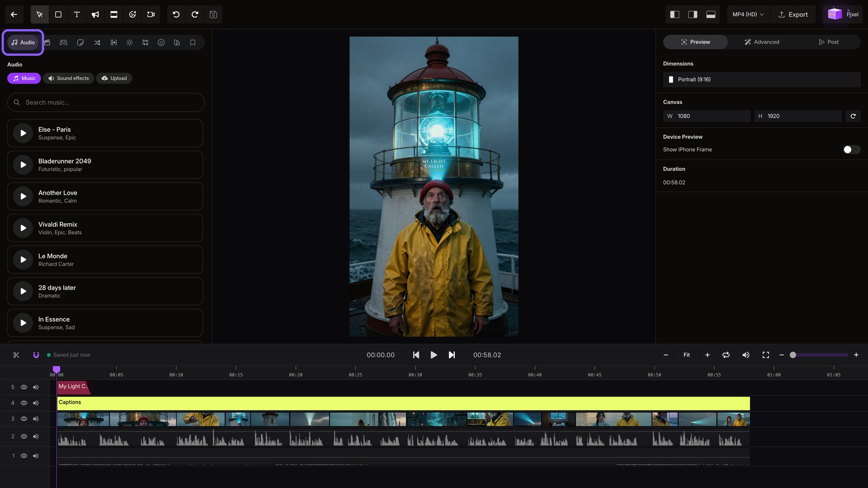Select the Music tab
This screenshot has width=868, height=488.
pyautogui.click(x=24, y=78)
